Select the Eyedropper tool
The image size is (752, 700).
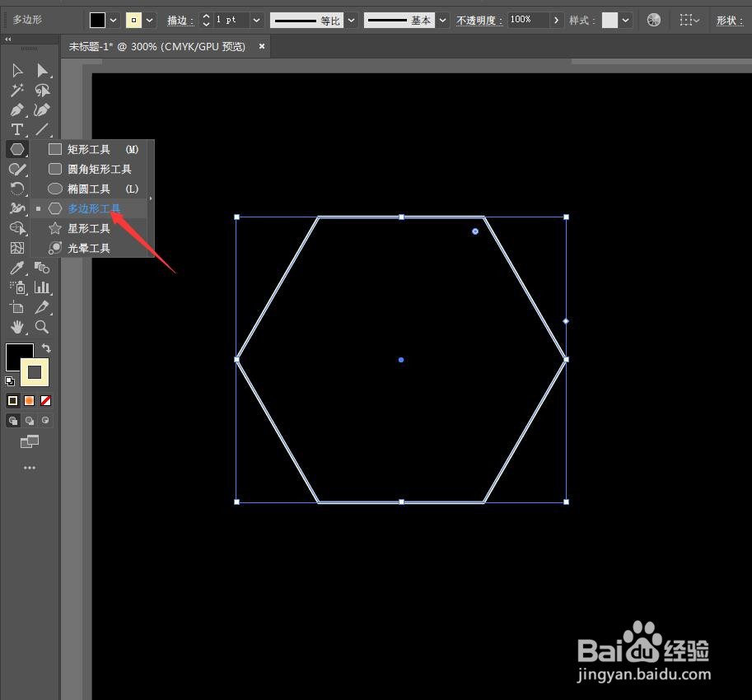pos(17,268)
